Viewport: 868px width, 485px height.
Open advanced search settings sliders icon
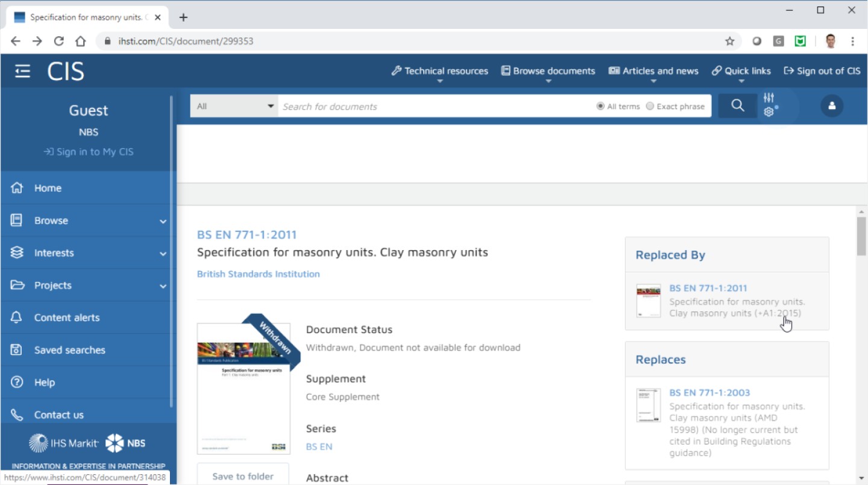(x=769, y=104)
